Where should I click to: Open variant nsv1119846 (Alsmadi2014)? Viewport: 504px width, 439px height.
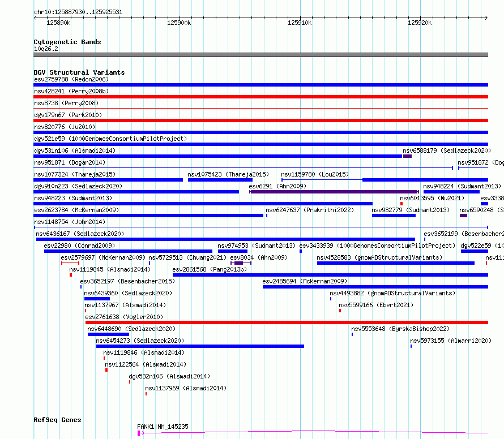coord(144,352)
